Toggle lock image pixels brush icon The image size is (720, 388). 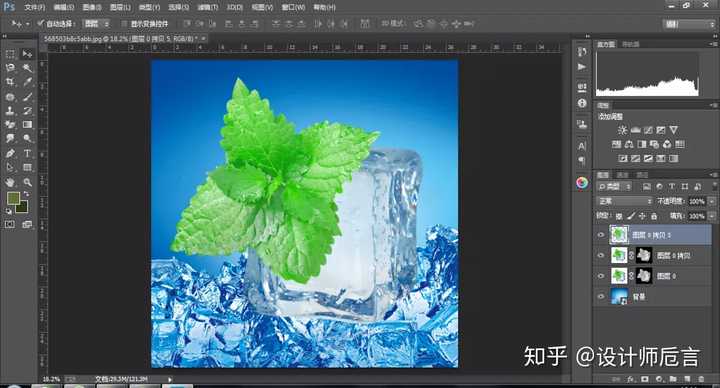click(x=631, y=216)
